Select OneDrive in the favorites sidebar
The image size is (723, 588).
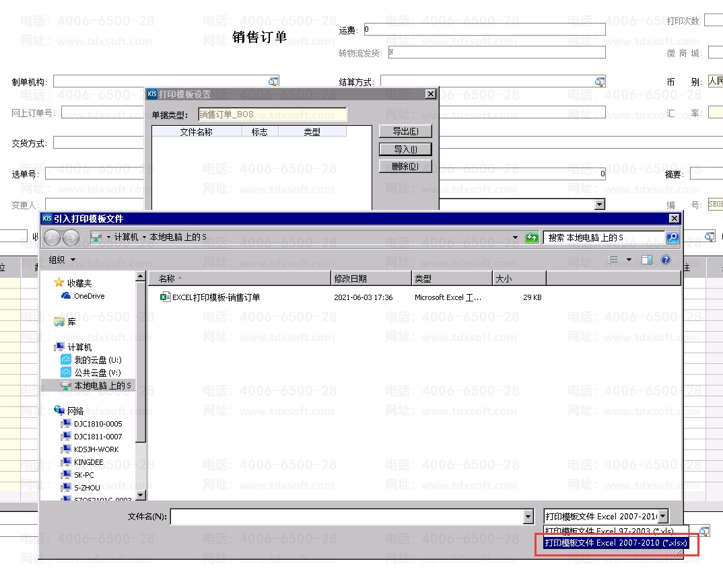[x=89, y=296]
